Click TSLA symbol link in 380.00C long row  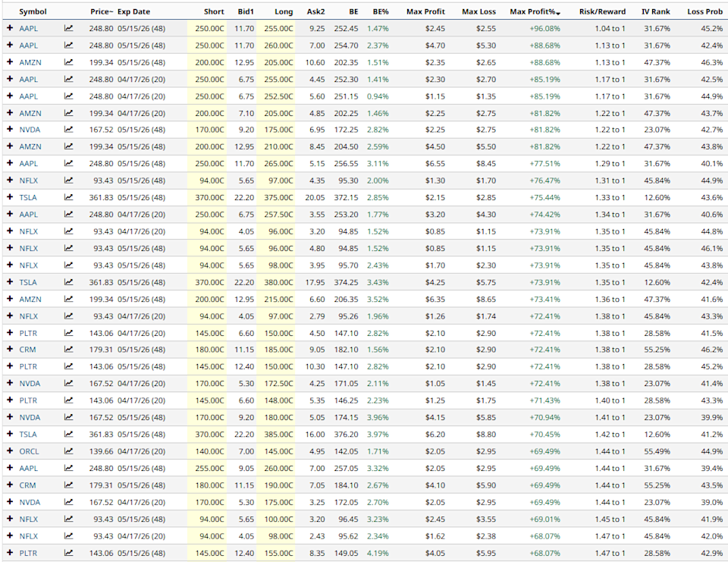[x=28, y=282]
